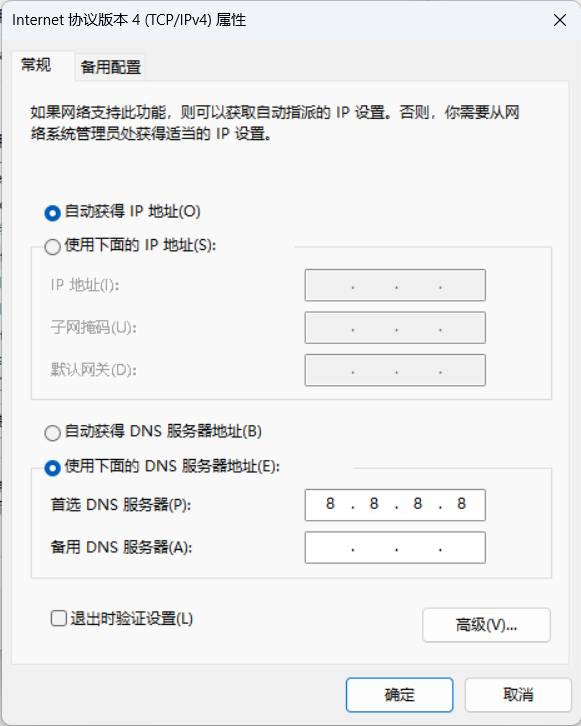This screenshot has height=726, width=581.
Task: Click third octet of preferred DNS
Action: click(418, 504)
